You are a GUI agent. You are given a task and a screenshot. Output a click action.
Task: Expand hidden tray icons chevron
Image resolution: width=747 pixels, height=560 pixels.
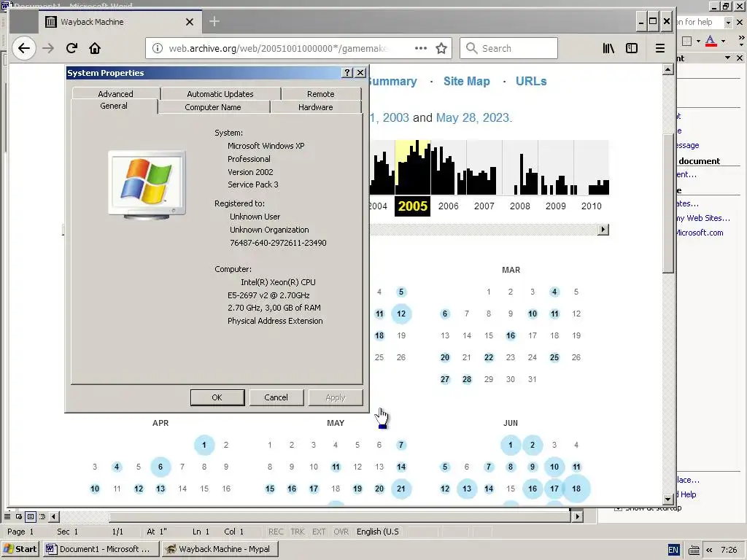(709, 550)
